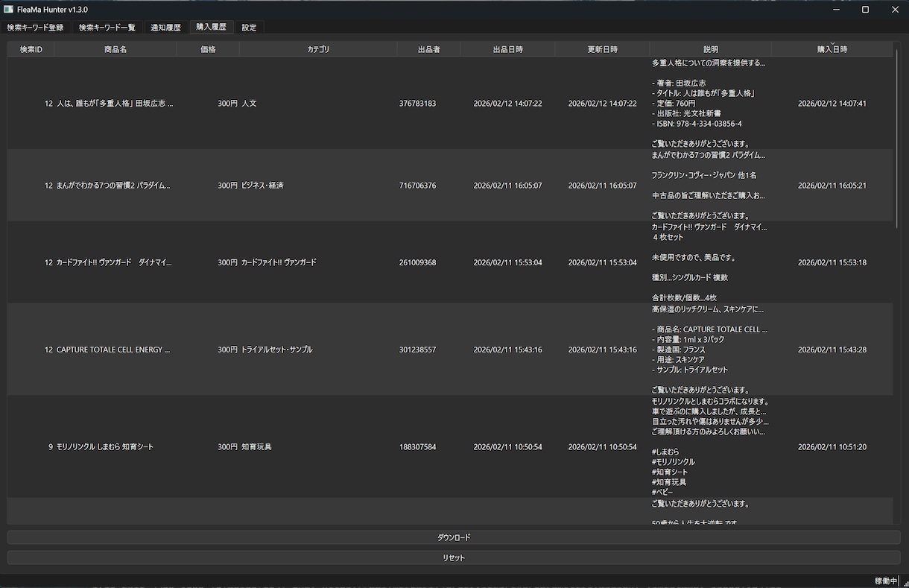Click description hashtag #モリノリンクル
Viewport: 909px width, 588px height.
673,462
